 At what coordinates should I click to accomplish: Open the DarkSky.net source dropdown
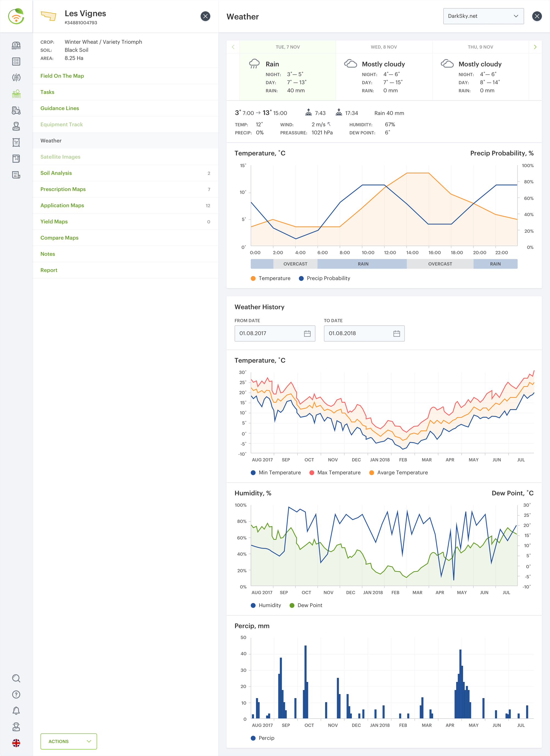pyautogui.click(x=483, y=16)
